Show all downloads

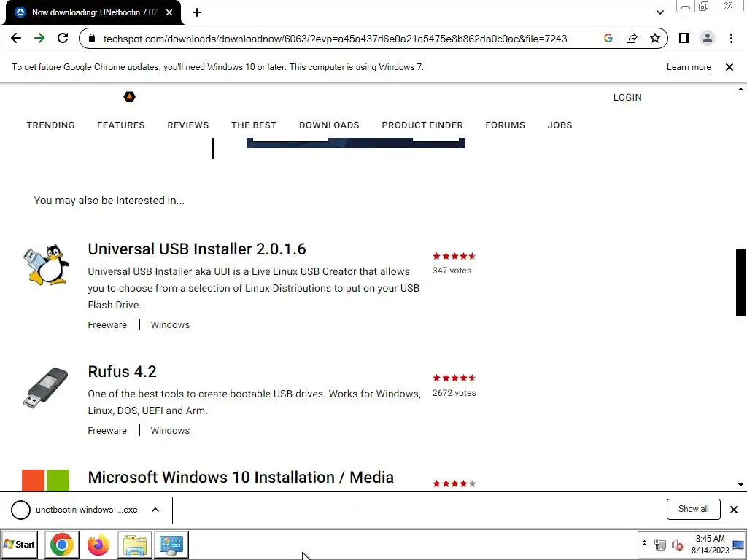point(693,509)
